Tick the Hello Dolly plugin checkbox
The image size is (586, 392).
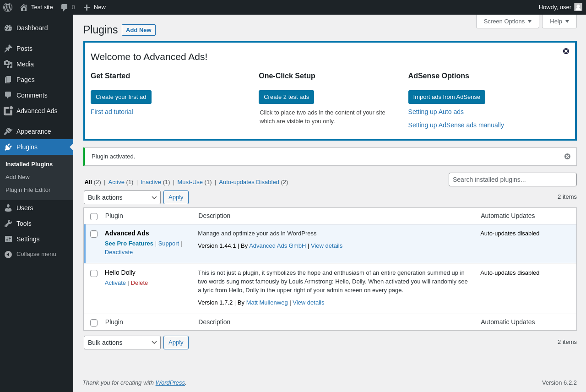coord(94,273)
